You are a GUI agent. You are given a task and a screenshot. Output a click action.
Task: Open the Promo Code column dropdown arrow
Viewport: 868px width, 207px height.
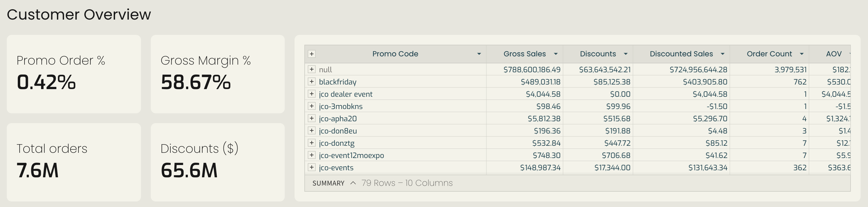click(479, 54)
